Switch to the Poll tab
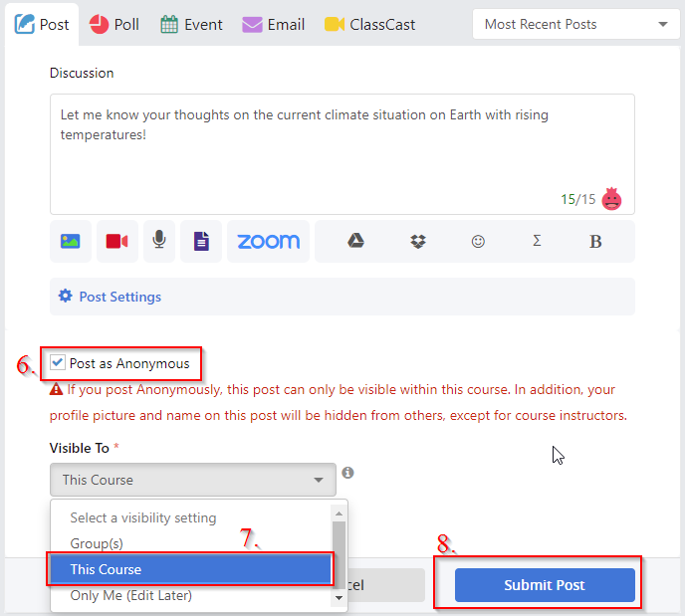 point(114,25)
